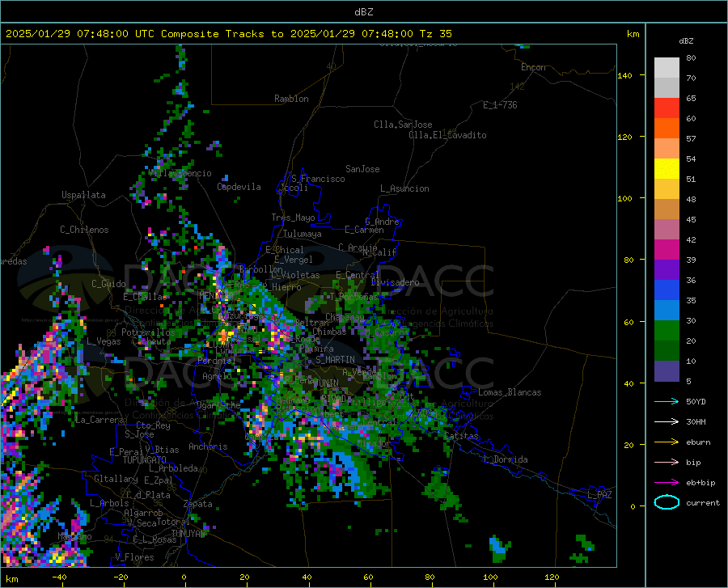This screenshot has height=588, width=728.
Task: Click the white 30HM arrow legend icon
Action: click(x=667, y=421)
